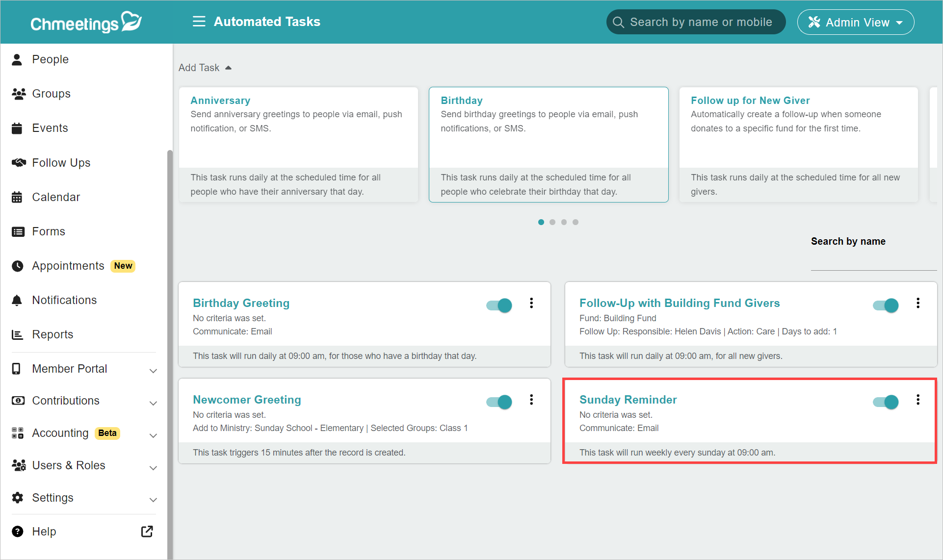The image size is (943, 560).
Task: Click the magnifier icon in search bar
Action: coord(618,22)
